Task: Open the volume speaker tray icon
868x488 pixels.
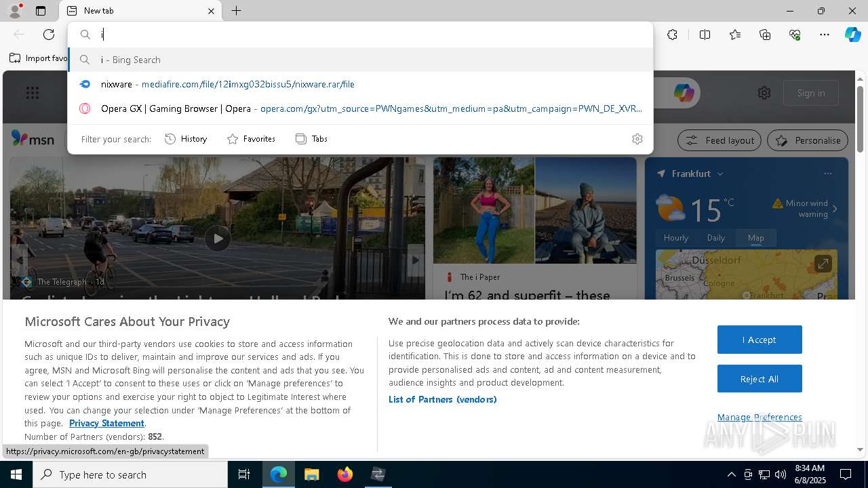Action: [x=781, y=474]
